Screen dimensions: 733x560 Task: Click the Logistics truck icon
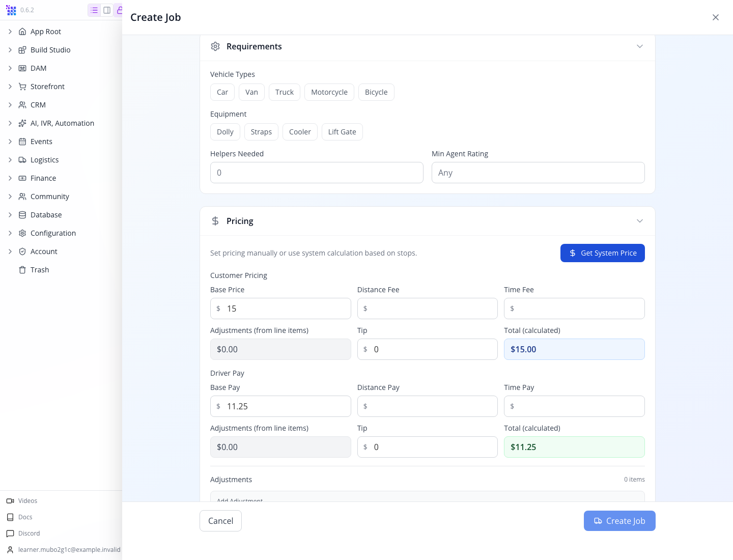[x=22, y=160]
